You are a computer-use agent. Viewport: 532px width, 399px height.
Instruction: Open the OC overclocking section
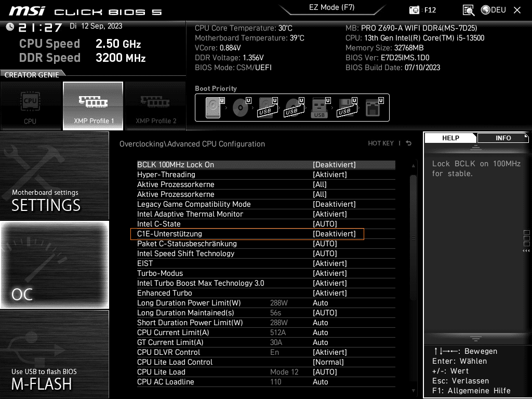click(x=54, y=264)
